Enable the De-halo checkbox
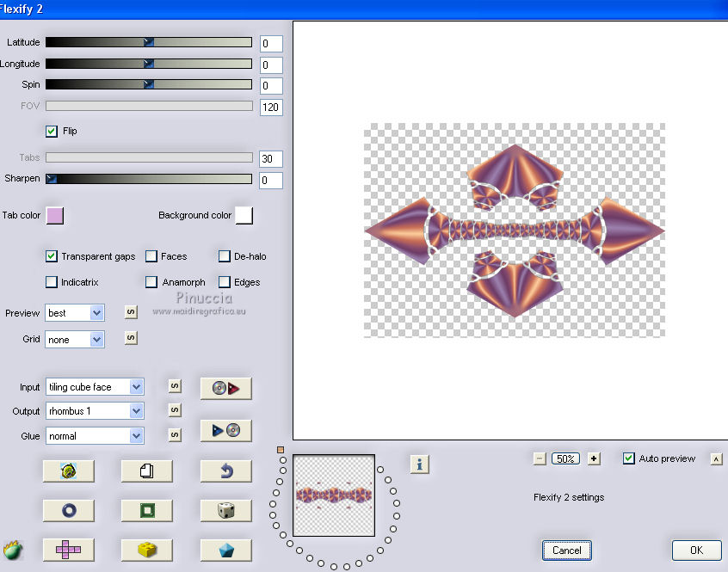This screenshot has width=728, height=572. point(225,256)
